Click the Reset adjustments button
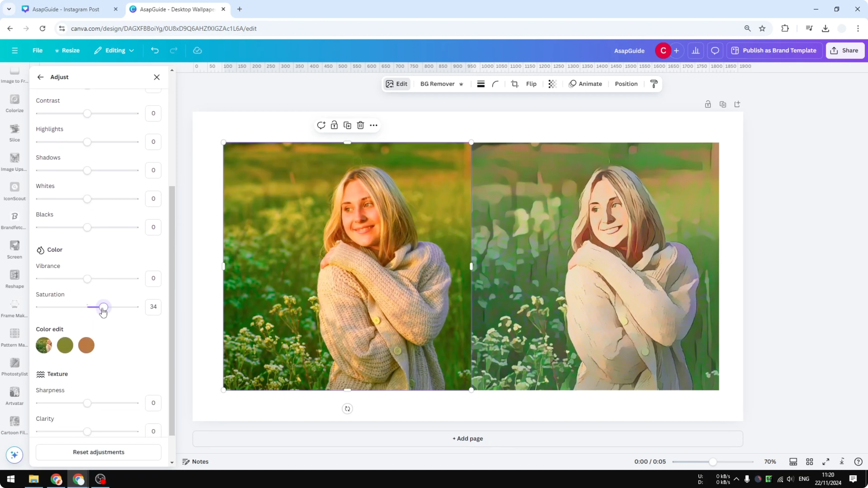Screen dimensions: 868x488 tap(98, 452)
